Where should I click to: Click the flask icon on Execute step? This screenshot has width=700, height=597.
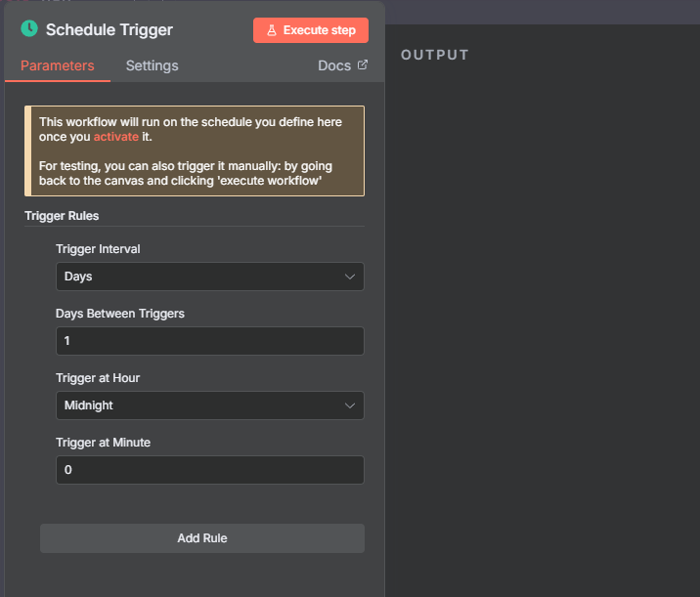[271, 30]
